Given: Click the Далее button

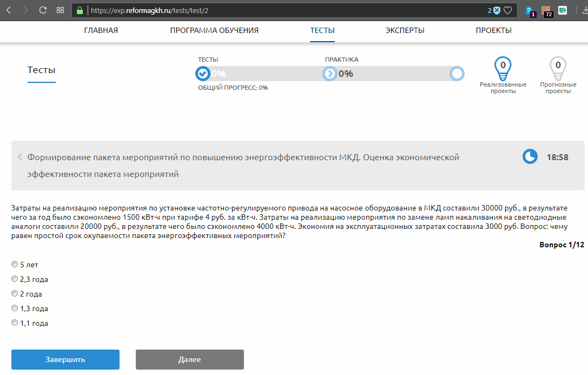Looking at the screenshot, I should coord(189,359).
